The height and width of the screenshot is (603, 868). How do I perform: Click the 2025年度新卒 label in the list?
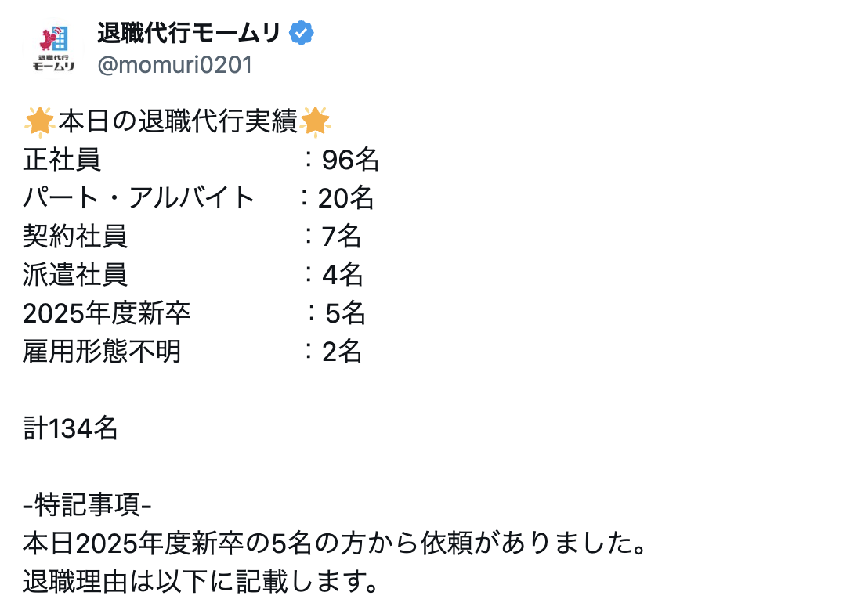pyautogui.click(x=107, y=313)
